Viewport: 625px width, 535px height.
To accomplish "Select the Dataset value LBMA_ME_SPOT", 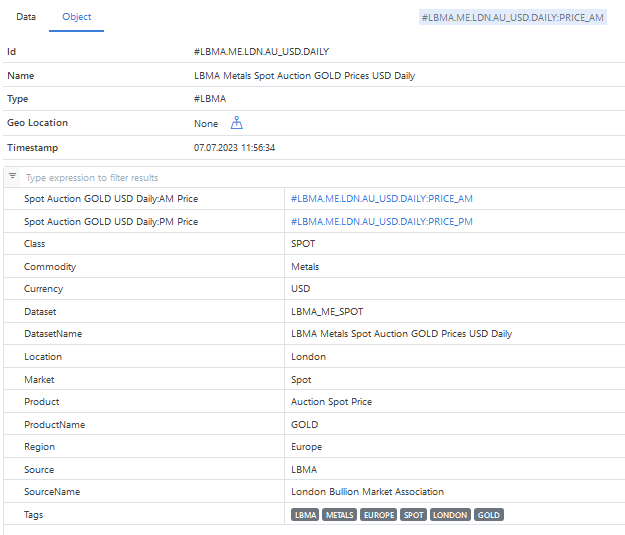I will pos(327,312).
